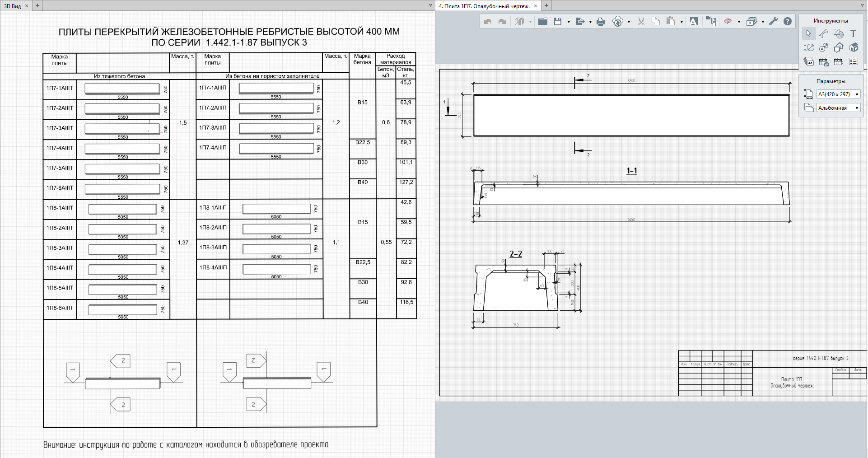This screenshot has height=458, width=868.
Task: Close the 3D Вид tab
Action: pyautogui.click(x=27, y=6)
